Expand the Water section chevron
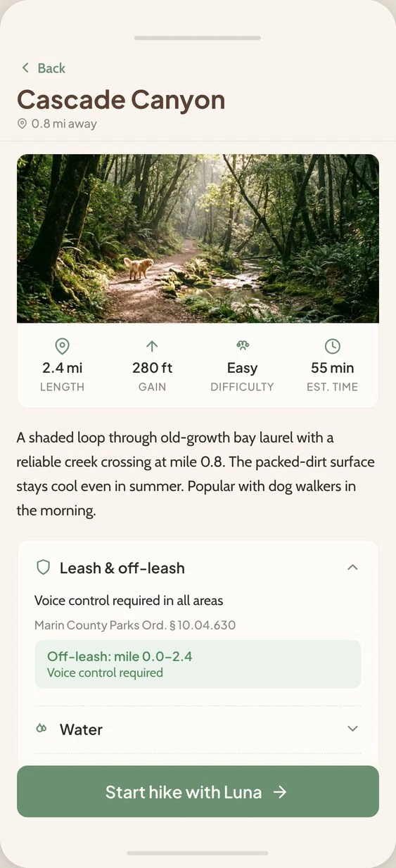The height and width of the screenshot is (868, 396). click(353, 729)
